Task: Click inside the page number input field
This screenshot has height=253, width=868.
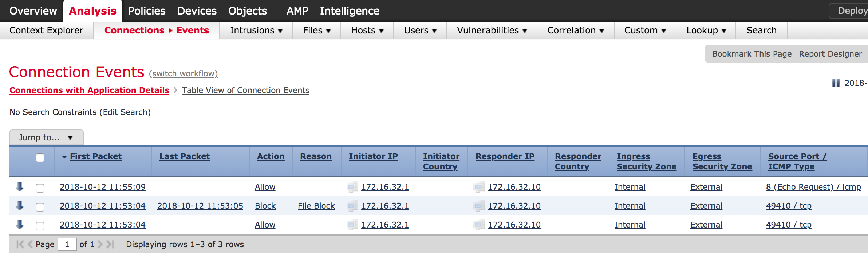Action: [x=68, y=244]
